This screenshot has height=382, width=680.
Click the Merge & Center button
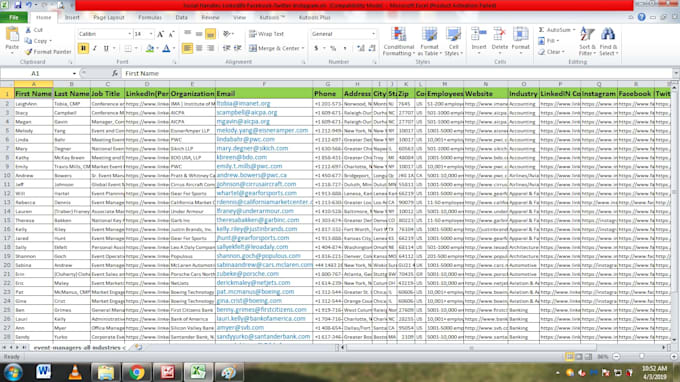277,48
